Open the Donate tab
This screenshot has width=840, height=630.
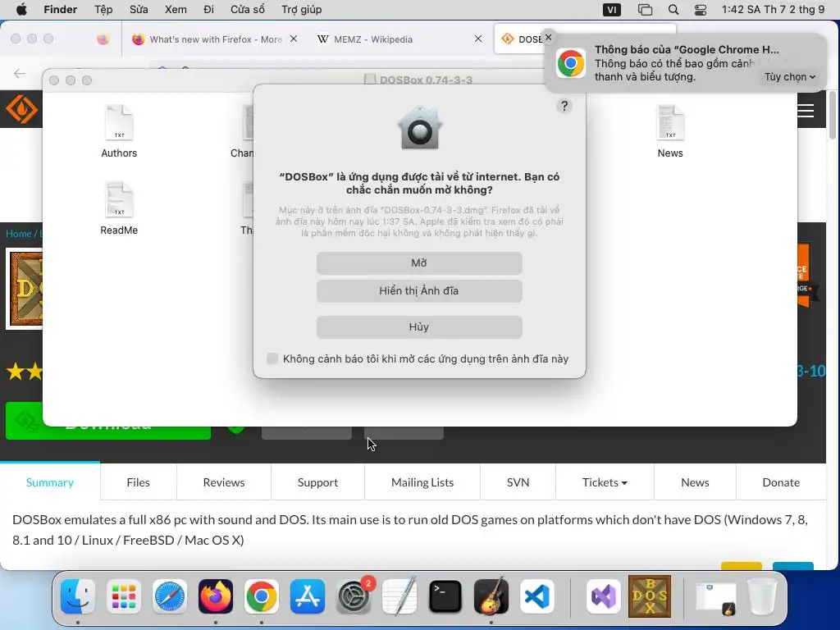click(x=781, y=482)
